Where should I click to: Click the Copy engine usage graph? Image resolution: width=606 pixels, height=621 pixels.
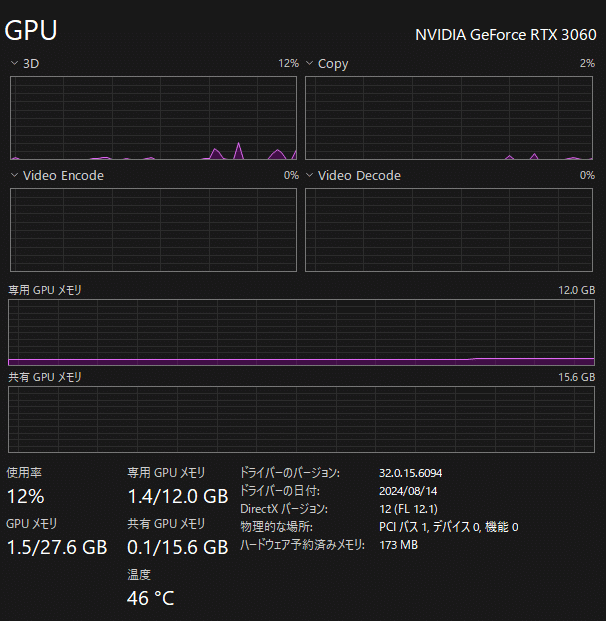(x=449, y=118)
